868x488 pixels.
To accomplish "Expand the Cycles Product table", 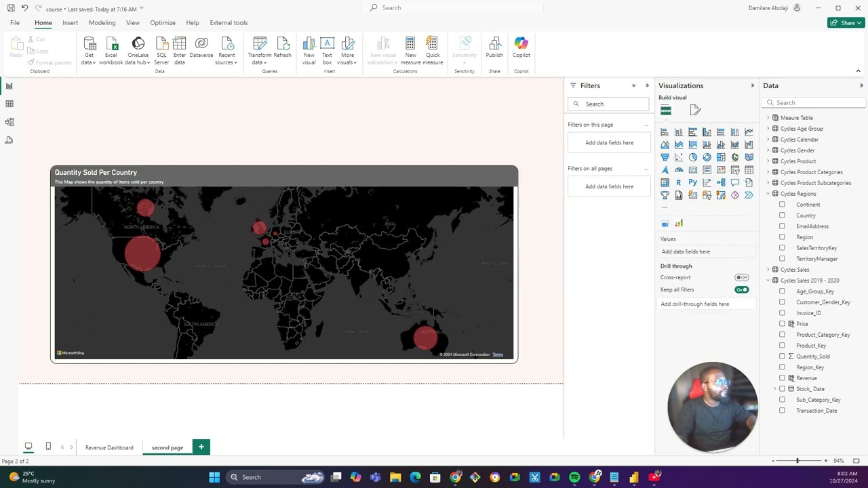I will tap(768, 161).
